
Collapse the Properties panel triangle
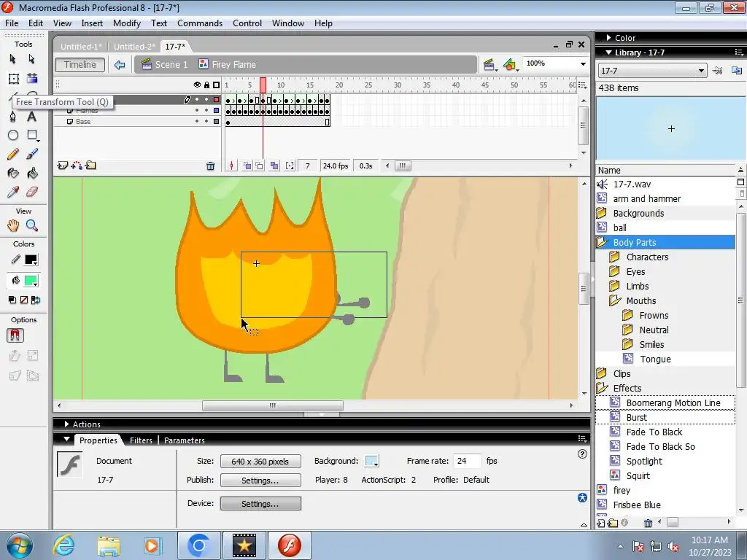tap(66, 439)
